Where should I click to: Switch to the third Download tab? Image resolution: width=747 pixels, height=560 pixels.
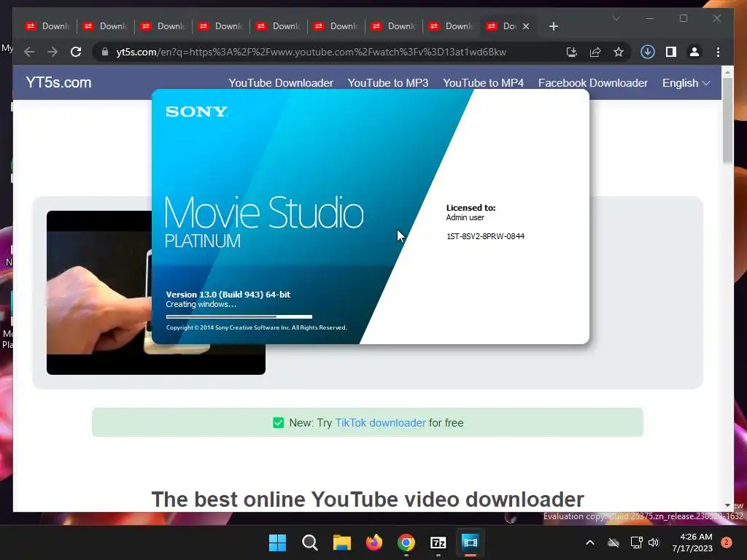(x=163, y=27)
